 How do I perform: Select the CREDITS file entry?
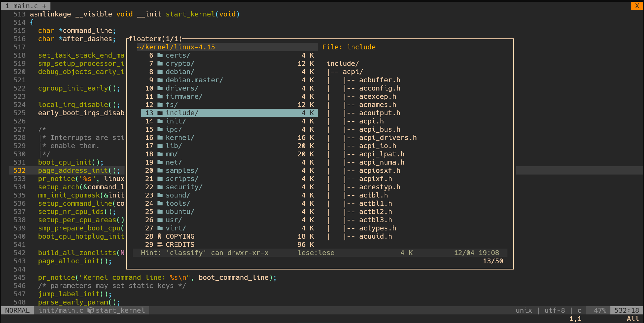[230, 244]
